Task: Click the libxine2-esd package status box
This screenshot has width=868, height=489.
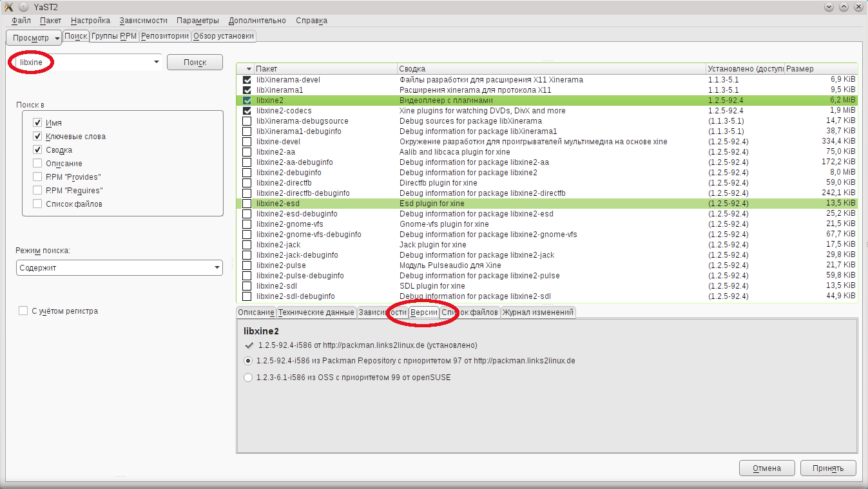Action: (247, 204)
